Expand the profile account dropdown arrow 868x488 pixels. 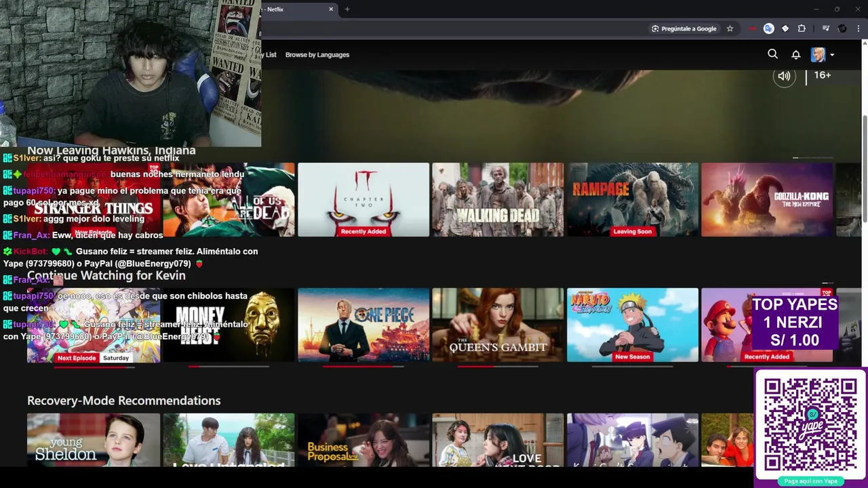click(x=832, y=55)
